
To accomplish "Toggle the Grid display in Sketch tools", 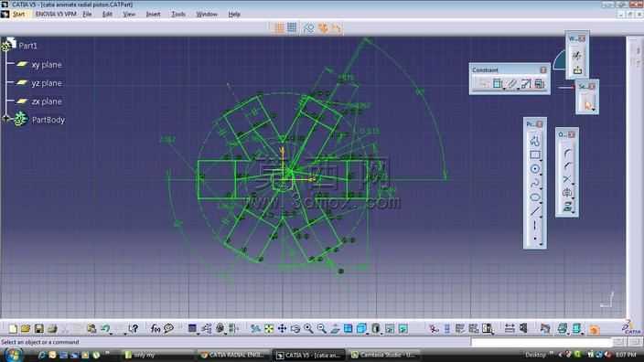I will coord(279,28).
